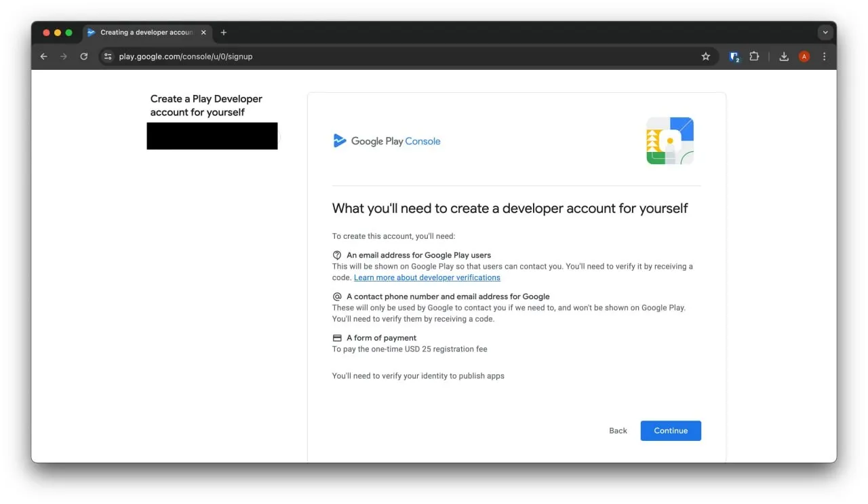
Task: Click the browser forward arrow
Action: pos(64,56)
